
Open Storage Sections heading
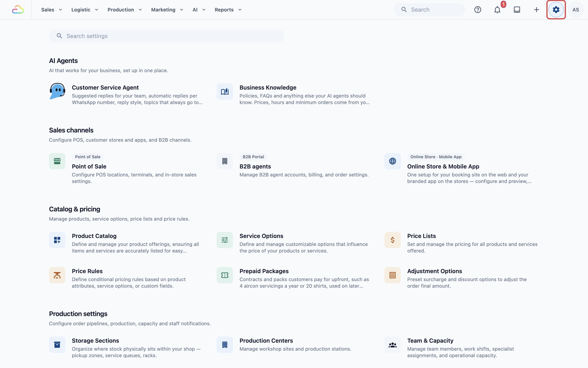click(95, 341)
